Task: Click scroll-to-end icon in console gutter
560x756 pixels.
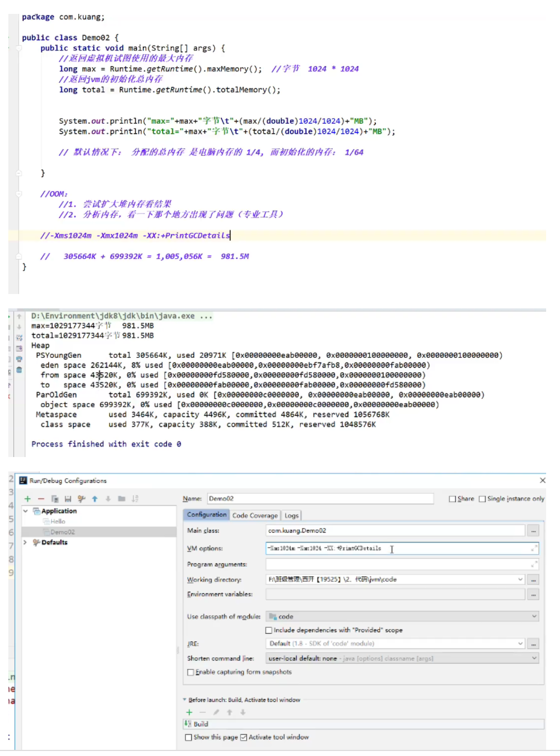Action: point(19,348)
